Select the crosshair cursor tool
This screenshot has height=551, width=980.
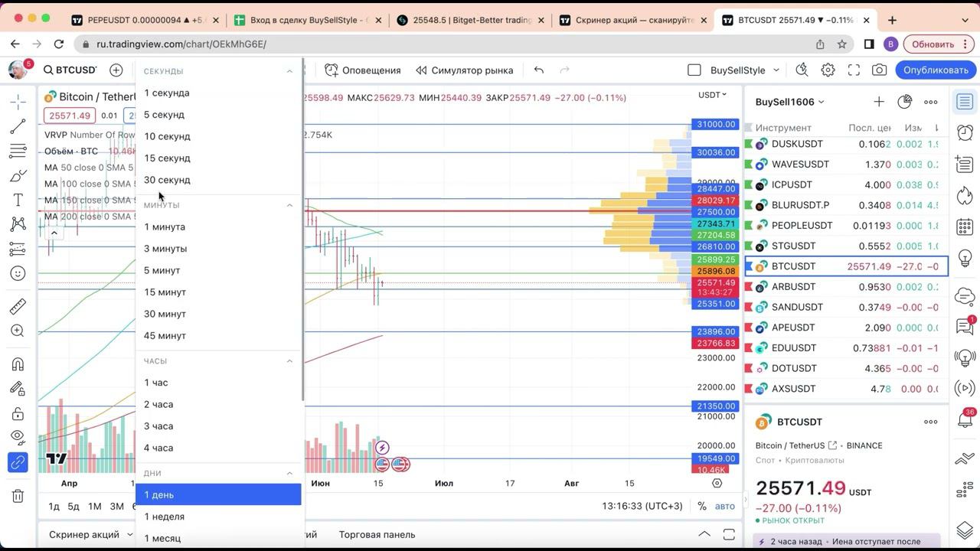tap(18, 102)
